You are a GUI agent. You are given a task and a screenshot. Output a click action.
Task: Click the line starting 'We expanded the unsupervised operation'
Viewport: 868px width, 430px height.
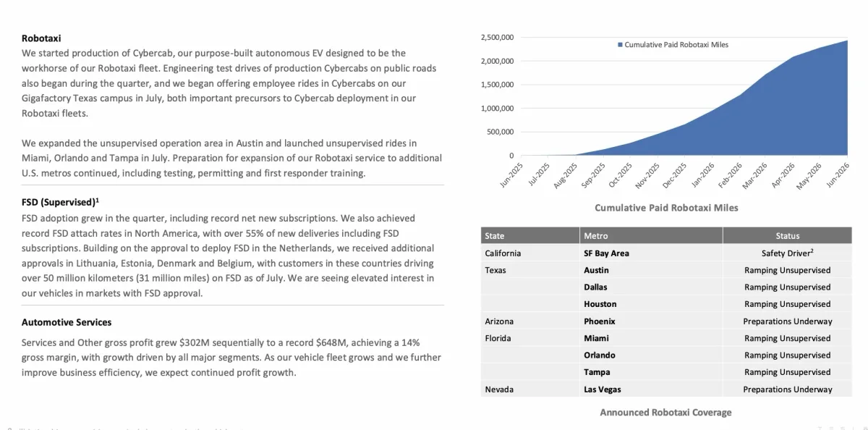coord(219,143)
